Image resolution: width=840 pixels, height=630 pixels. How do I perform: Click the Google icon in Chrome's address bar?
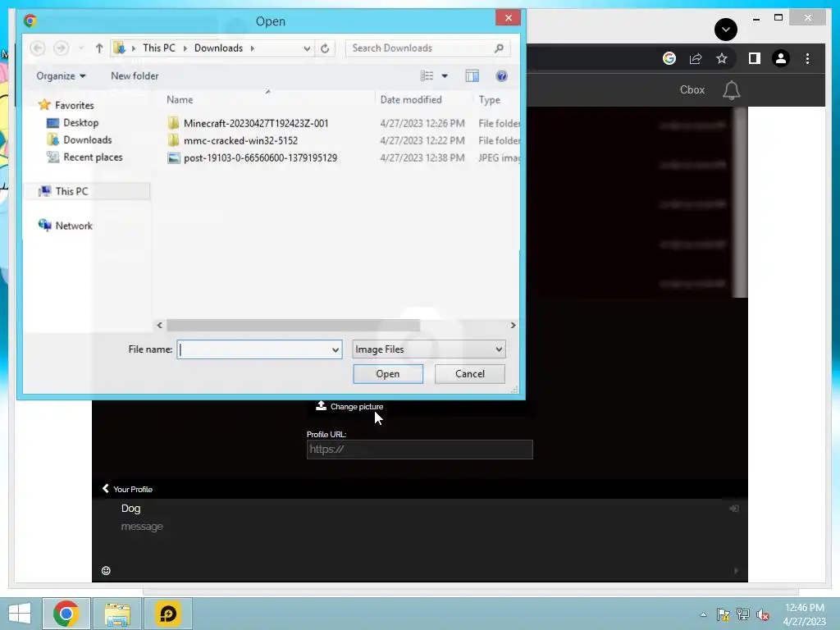tap(669, 58)
